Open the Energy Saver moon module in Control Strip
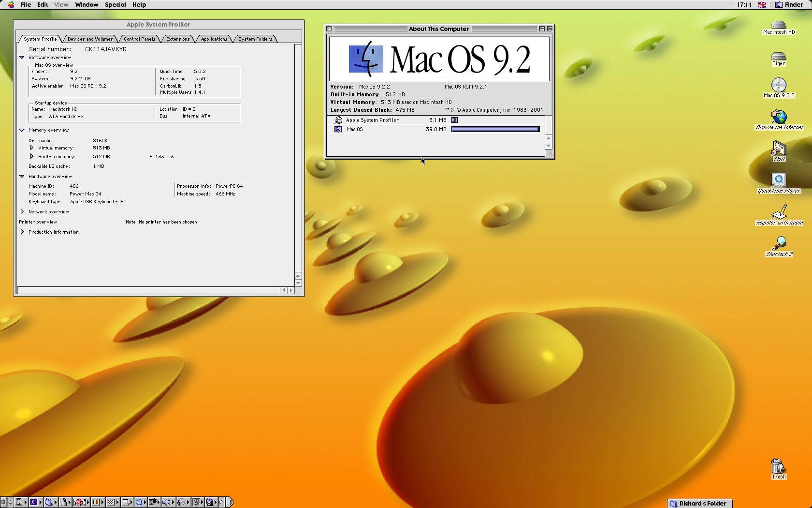 click(x=36, y=502)
